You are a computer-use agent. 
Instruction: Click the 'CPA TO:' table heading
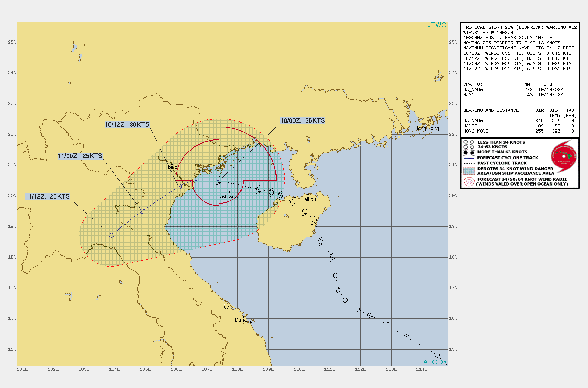[x=473, y=84]
